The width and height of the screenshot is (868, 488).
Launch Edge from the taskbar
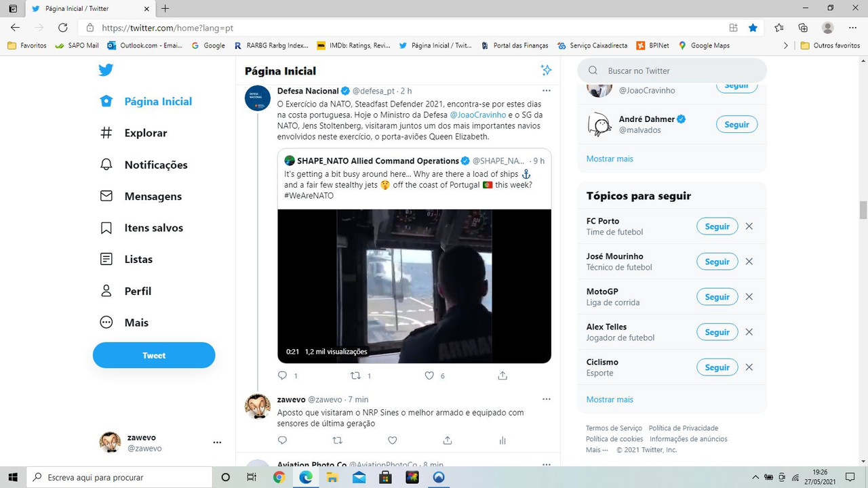(x=306, y=477)
